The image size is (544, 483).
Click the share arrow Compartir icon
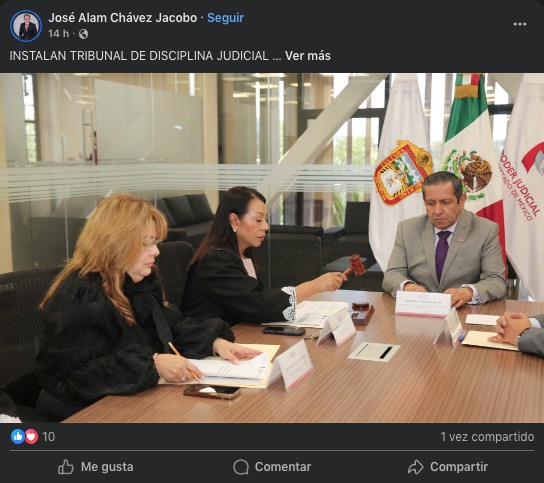click(x=416, y=467)
